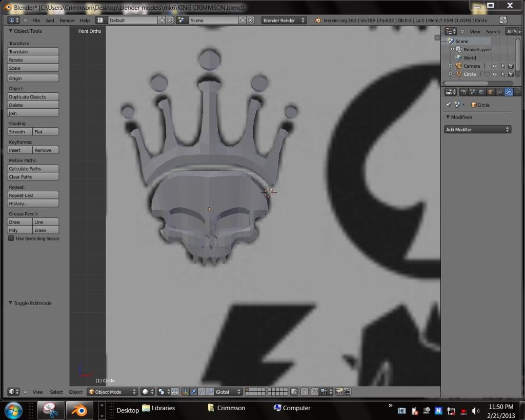Open the Modifiers wrench tab
The width and height of the screenshot is (525, 420).
pos(508,92)
